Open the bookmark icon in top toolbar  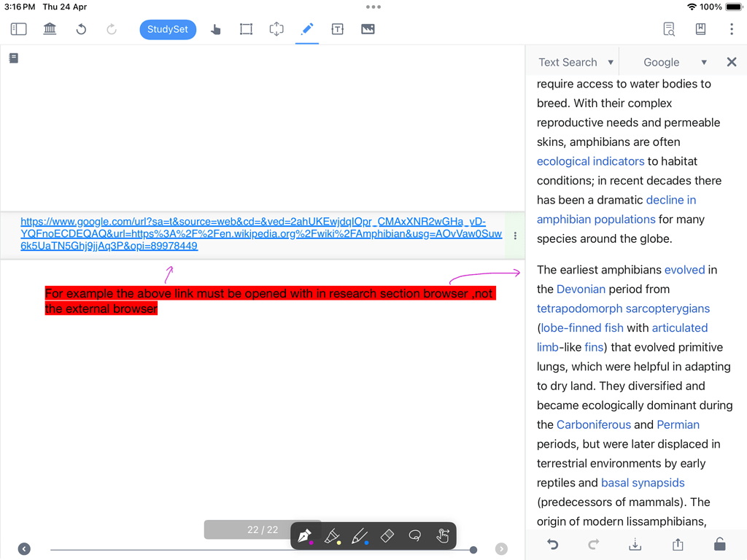point(700,29)
